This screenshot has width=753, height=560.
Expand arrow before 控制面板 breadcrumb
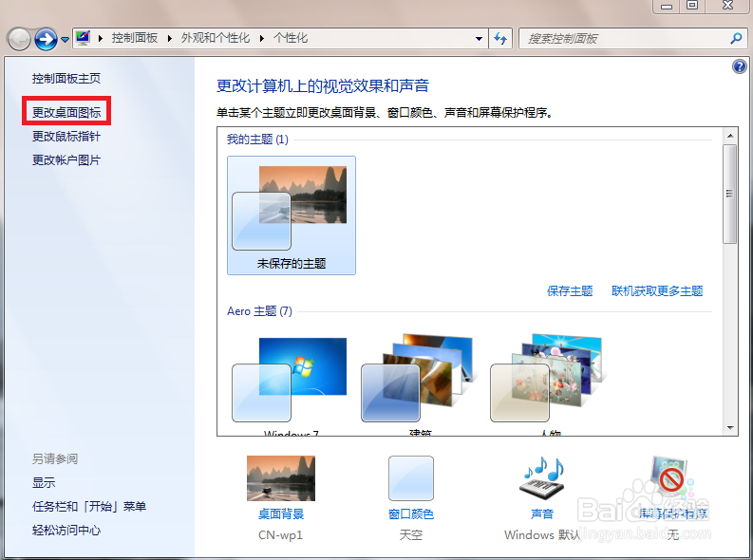(x=101, y=38)
